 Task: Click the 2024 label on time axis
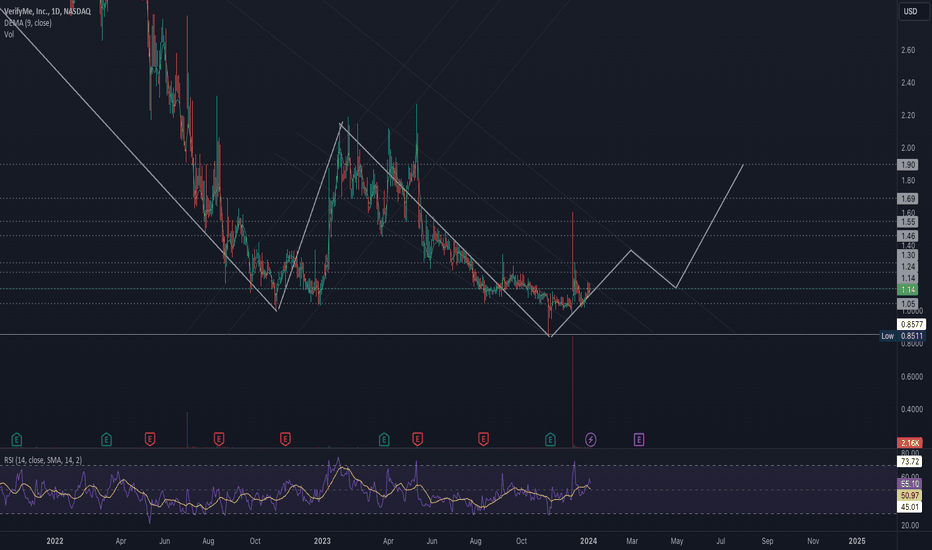point(588,541)
